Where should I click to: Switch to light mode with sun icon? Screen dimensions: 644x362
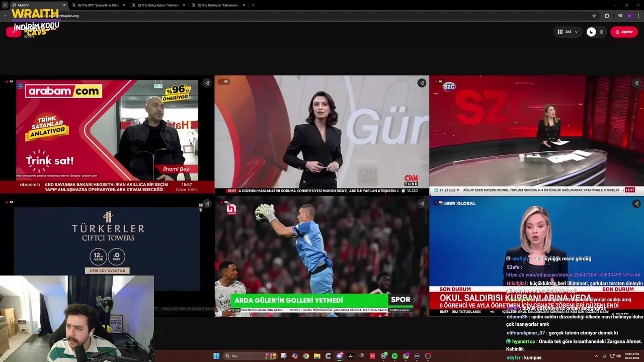[601, 32]
